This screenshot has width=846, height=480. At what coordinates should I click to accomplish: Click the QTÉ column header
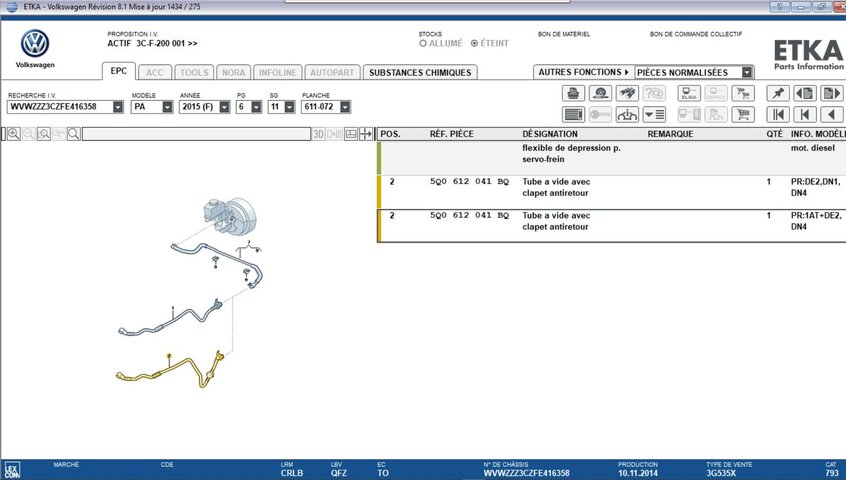point(774,134)
